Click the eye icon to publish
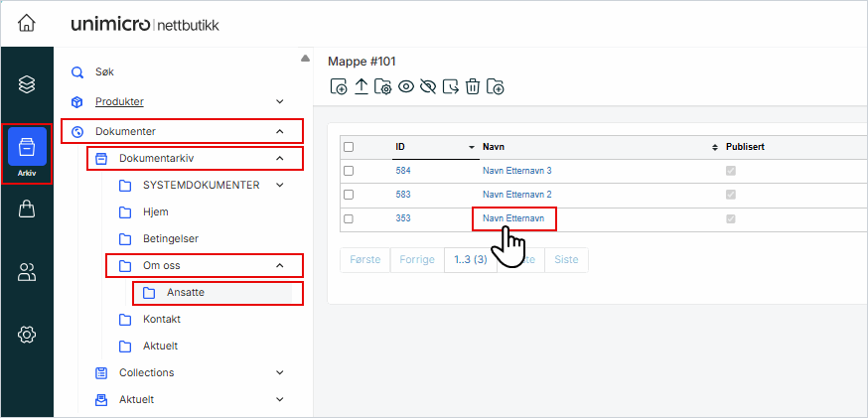Viewport: 868px width, 418px height. pos(405,87)
